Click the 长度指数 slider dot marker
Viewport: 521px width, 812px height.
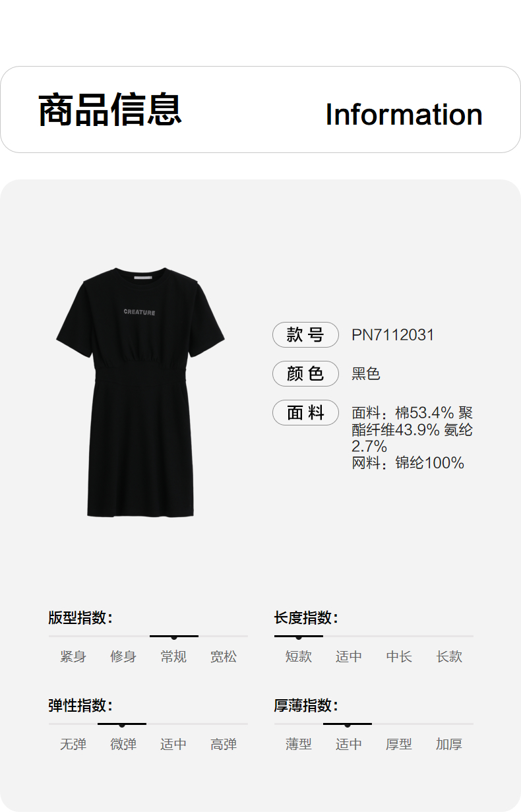(x=299, y=637)
